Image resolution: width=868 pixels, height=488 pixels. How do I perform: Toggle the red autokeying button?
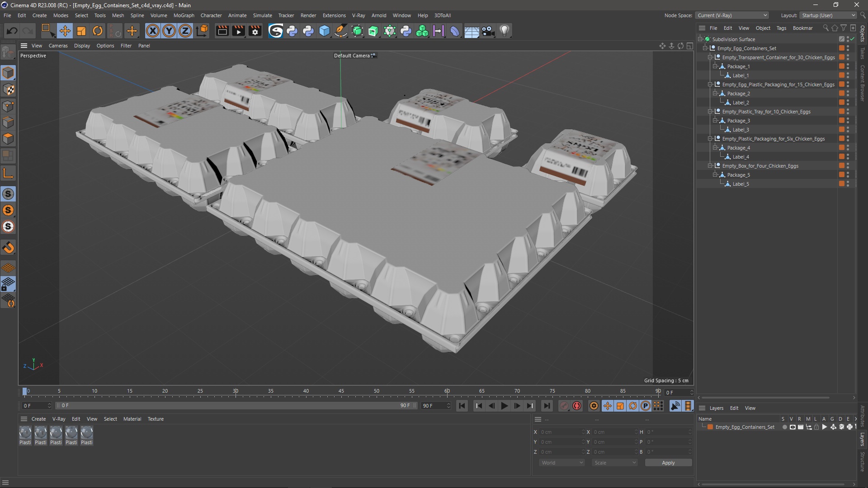click(577, 406)
